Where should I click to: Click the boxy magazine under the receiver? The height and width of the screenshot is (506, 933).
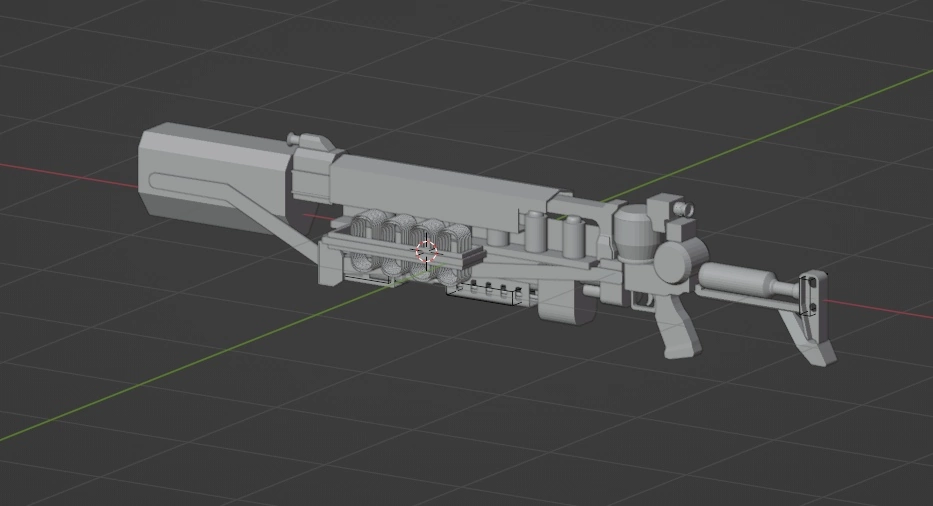coord(565,302)
